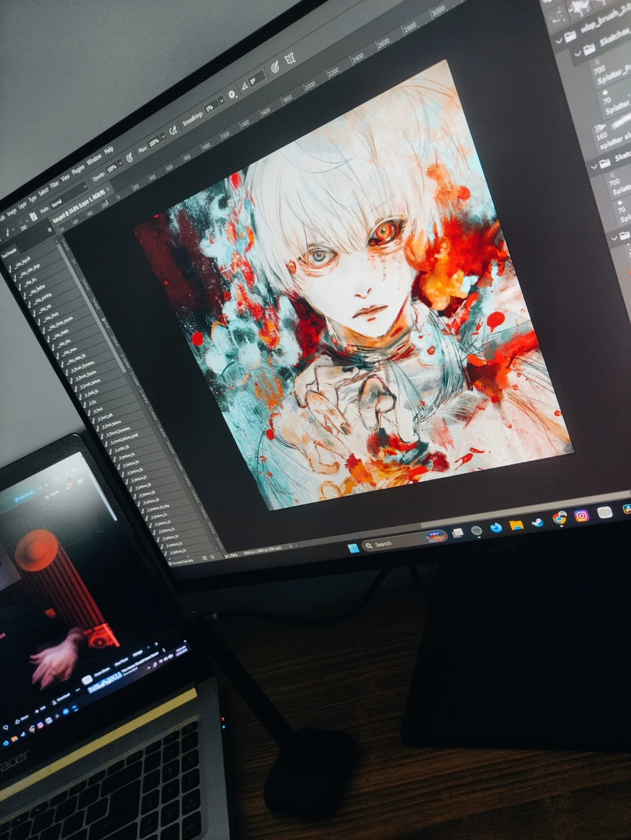
Task: Open the white rounded-square app right of Instagram
Action: tap(604, 512)
